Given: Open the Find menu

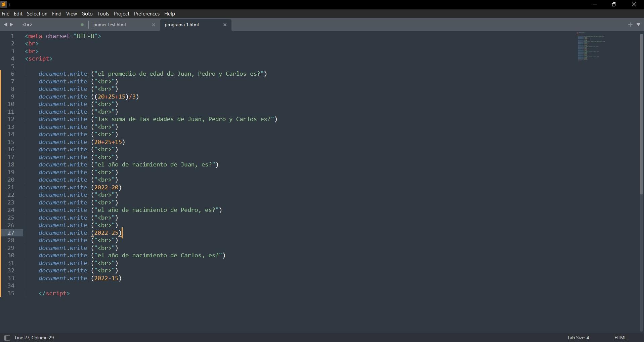Looking at the screenshot, I should coord(57,14).
